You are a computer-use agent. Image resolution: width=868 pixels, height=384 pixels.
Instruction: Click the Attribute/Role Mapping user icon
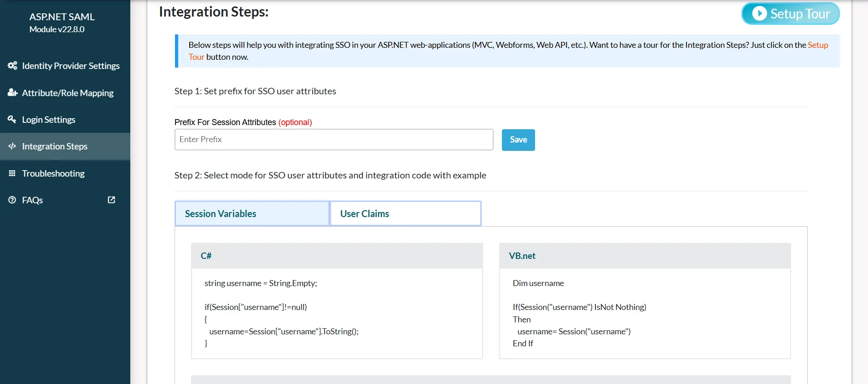[x=12, y=92]
